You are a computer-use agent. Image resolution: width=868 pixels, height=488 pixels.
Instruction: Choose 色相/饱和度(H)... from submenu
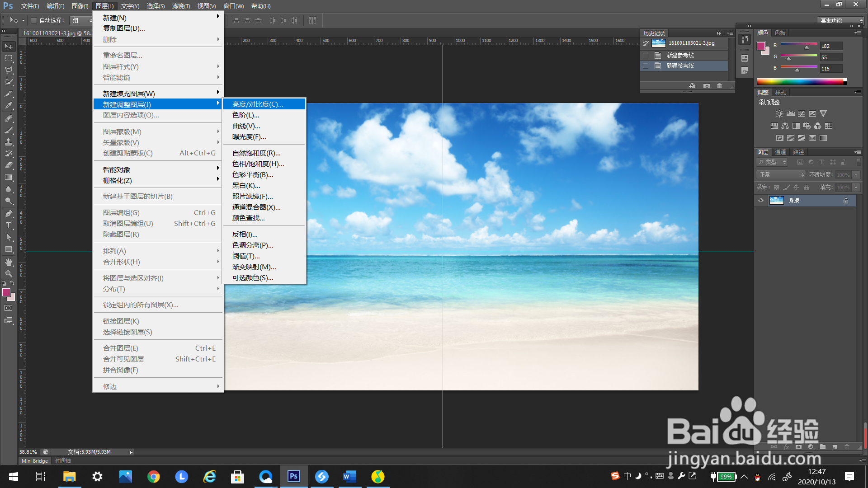pyautogui.click(x=258, y=164)
